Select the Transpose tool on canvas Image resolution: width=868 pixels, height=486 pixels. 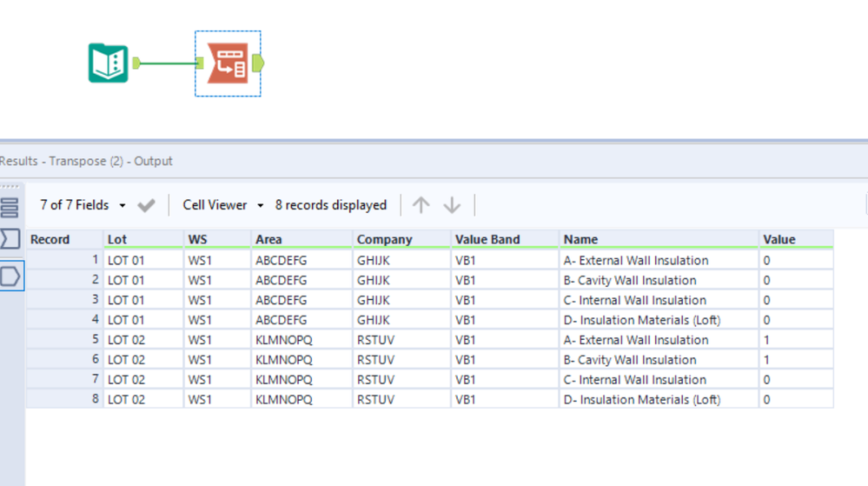click(228, 63)
